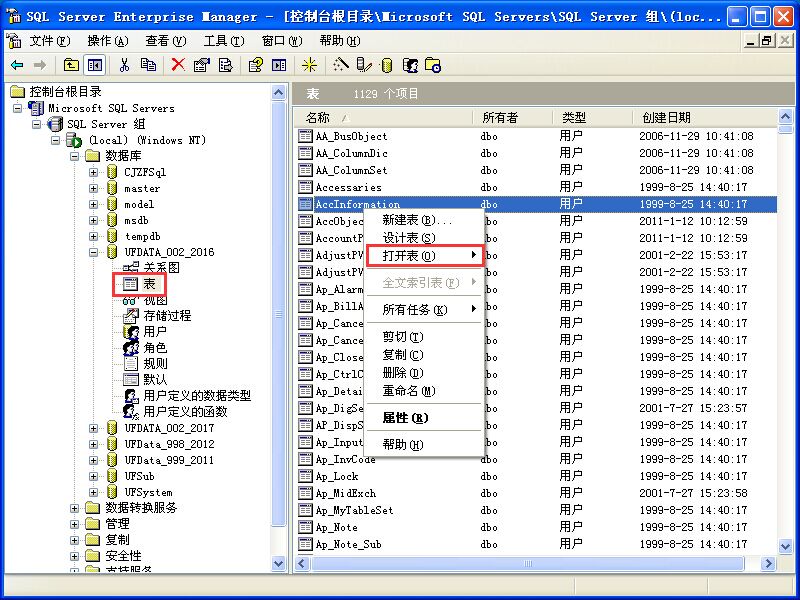Click the up-folder navigation toolbar icon
Image resolution: width=800 pixels, height=600 pixels.
[x=69, y=64]
